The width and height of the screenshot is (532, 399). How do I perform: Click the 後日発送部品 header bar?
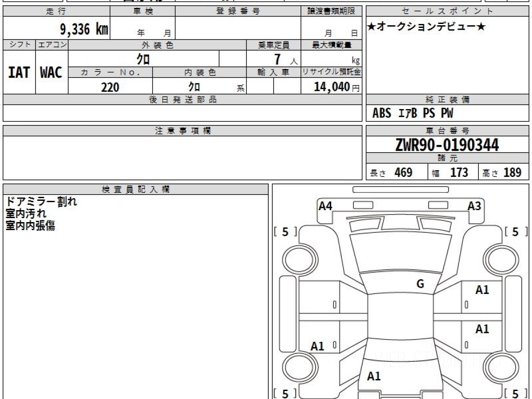[x=183, y=100]
